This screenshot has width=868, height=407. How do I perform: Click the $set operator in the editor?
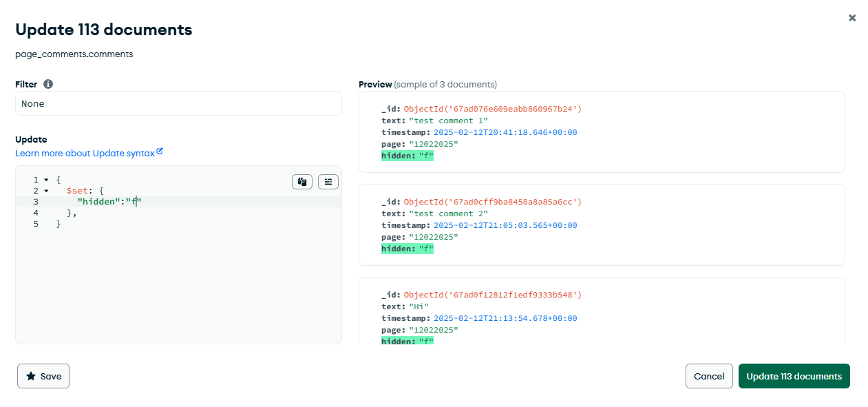click(x=77, y=191)
